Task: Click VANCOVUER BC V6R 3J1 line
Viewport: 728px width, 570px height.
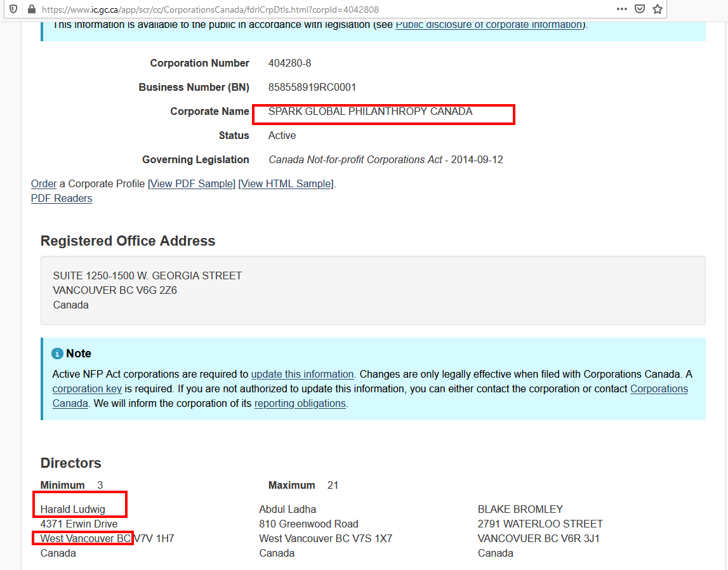Action: [539, 538]
